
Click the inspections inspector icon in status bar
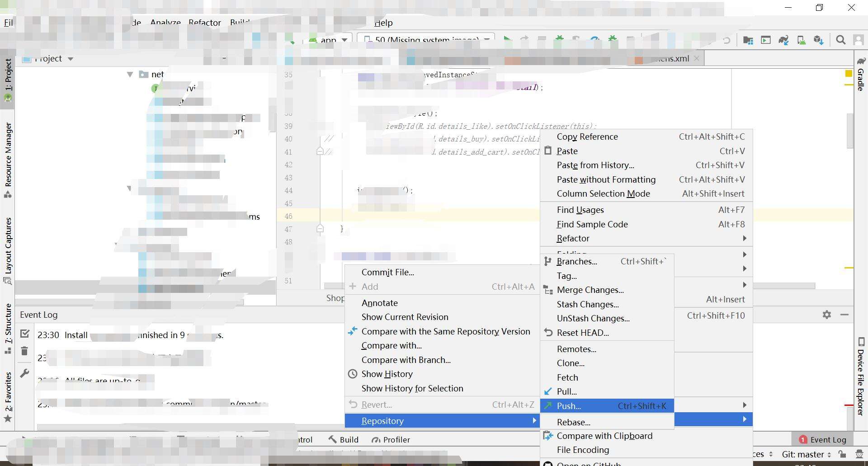[859, 454]
